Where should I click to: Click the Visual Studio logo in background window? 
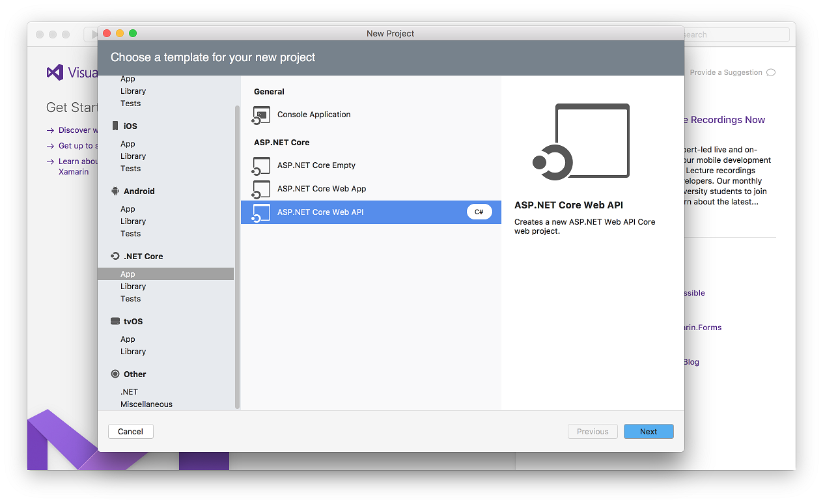(x=55, y=72)
